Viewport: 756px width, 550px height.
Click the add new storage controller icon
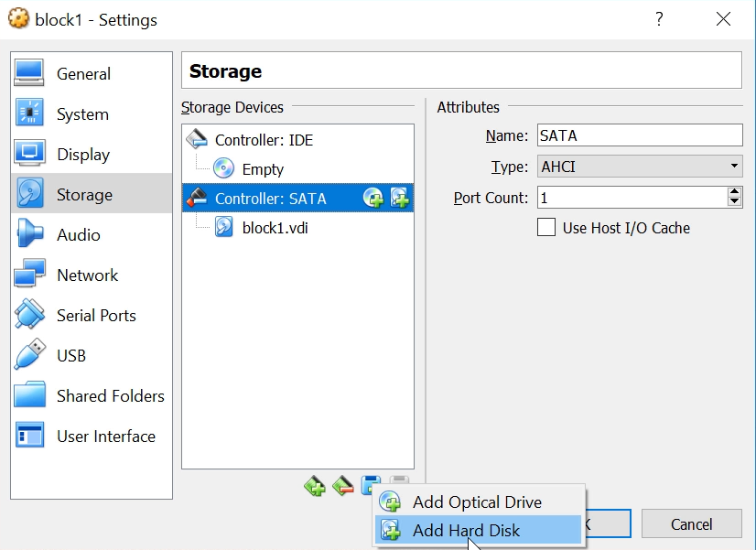click(x=315, y=486)
